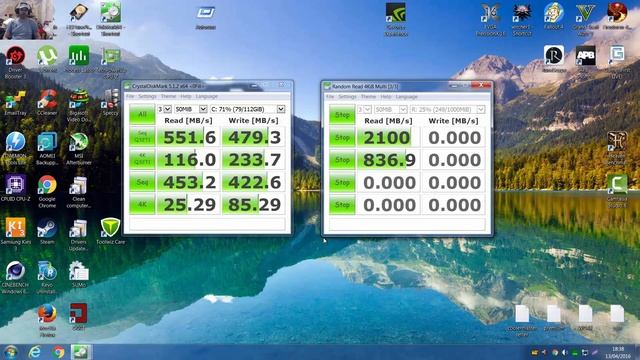Open the APB desktop shortcut
The image size is (640, 360).
pos(585,61)
